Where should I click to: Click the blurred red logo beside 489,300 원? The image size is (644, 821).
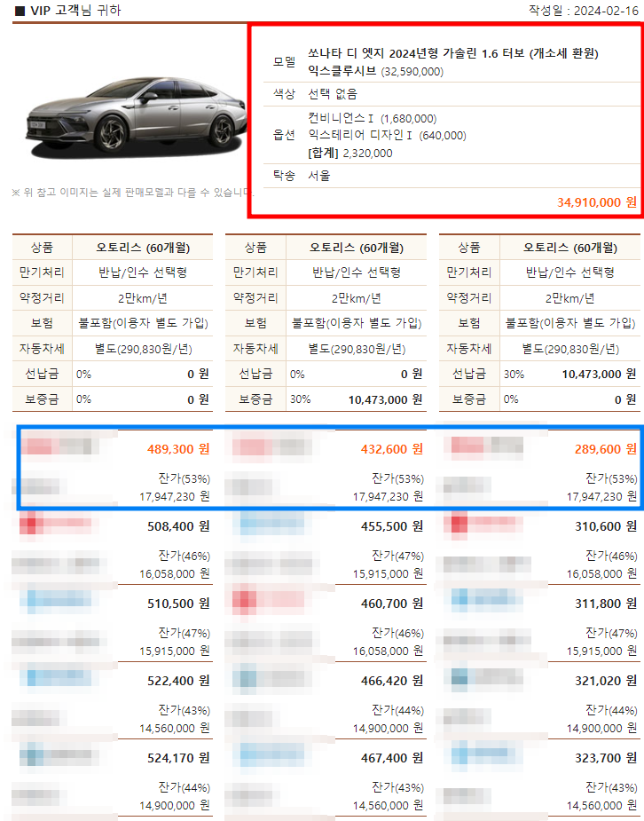click(x=59, y=447)
